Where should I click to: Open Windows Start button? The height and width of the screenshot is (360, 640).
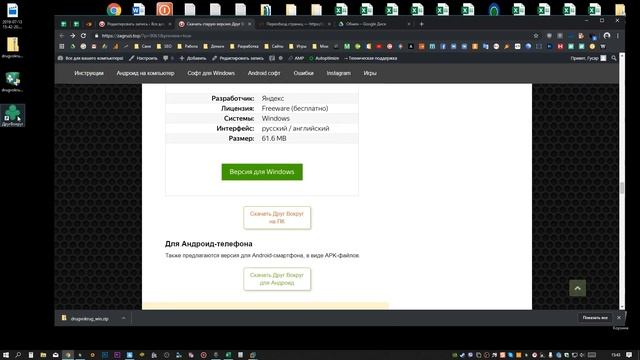(x=6, y=355)
